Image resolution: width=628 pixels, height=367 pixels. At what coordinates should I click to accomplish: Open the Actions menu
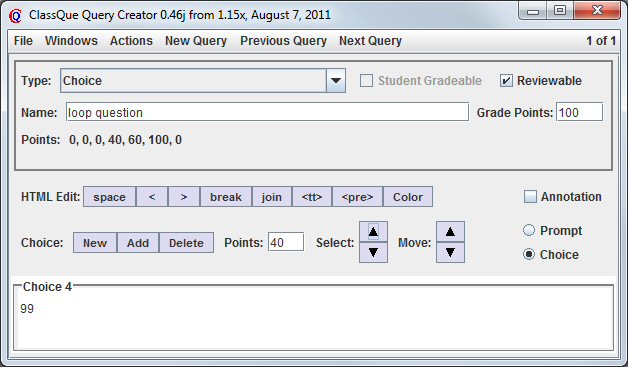[x=131, y=40]
